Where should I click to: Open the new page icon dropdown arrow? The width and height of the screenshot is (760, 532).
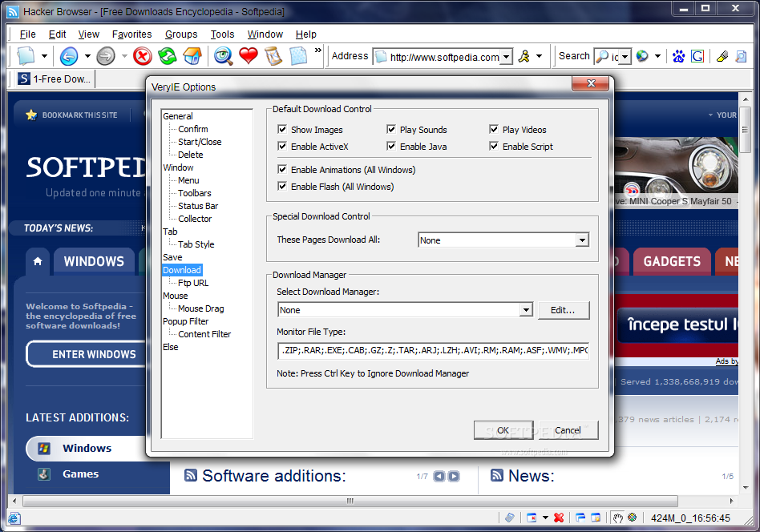coord(44,56)
